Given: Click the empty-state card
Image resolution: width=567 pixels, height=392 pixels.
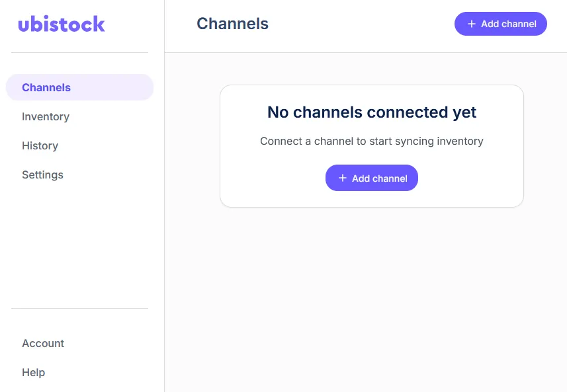Looking at the screenshot, I should (371, 145).
